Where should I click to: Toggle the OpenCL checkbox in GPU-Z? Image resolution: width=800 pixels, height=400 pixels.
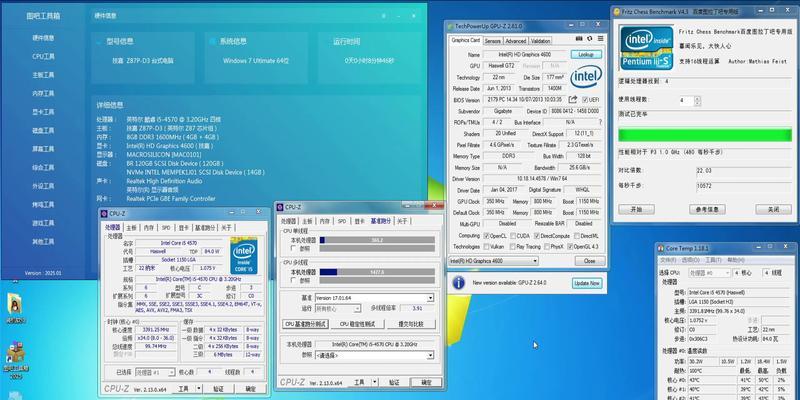point(486,236)
